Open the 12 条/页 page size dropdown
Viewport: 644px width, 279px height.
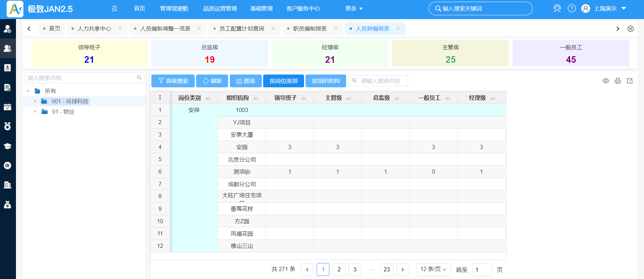pos(433,269)
